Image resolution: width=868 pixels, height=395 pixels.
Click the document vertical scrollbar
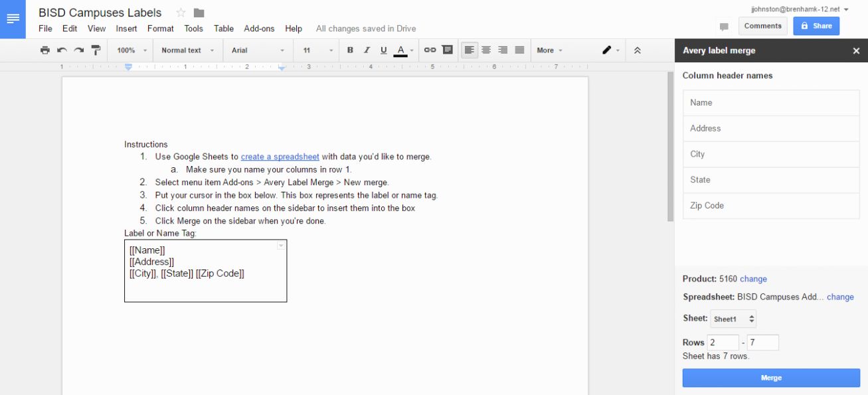pos(670,146)
